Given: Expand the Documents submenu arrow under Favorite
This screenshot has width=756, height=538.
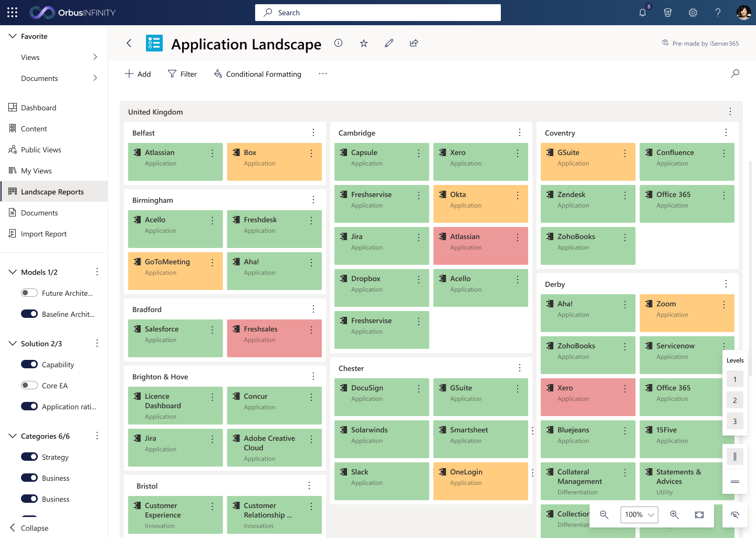Looking at the screenshot, I should point(95,78).
